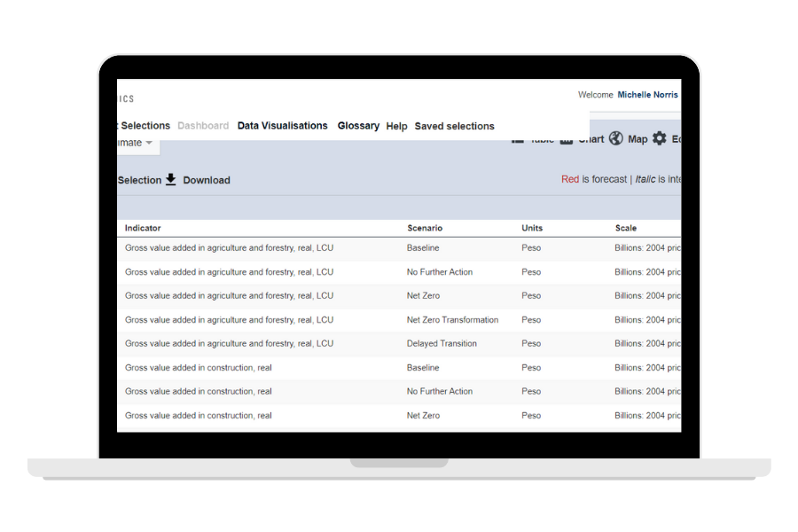Click the Scale column header

tap(626, 228)
